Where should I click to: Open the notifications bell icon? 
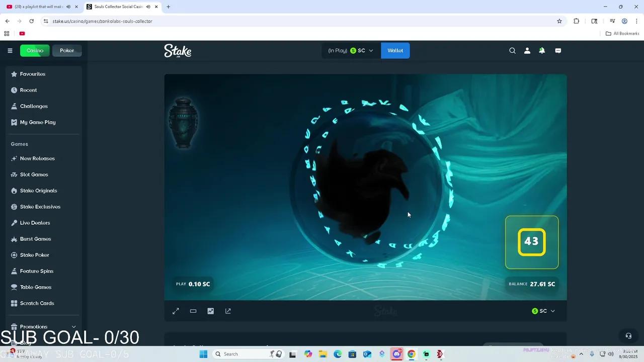click(x=542, y=51)
